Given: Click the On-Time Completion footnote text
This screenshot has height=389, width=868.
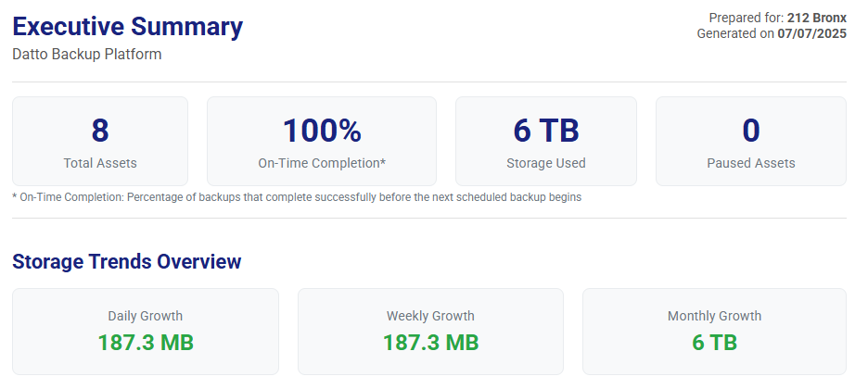Looking at the screenshot, I should (297, 197).
